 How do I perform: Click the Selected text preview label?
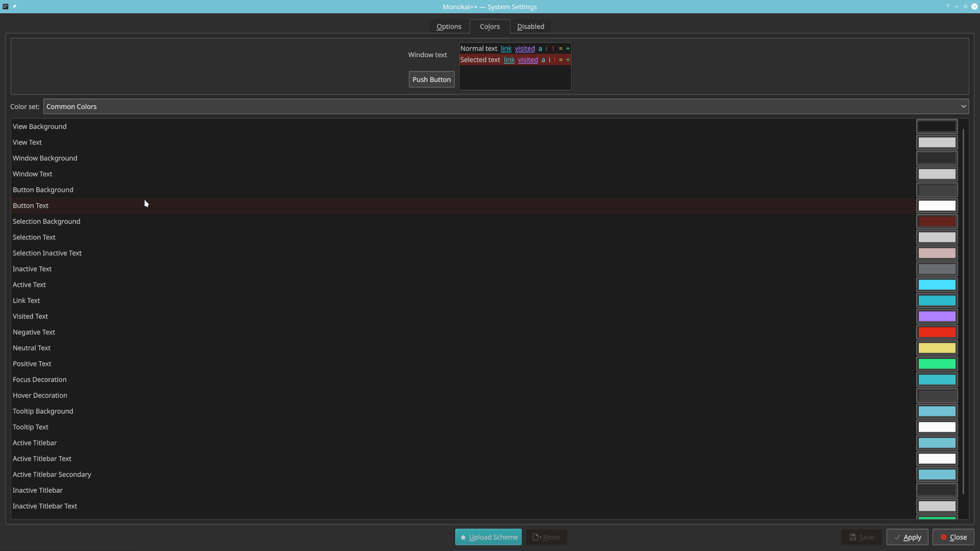click(480, 60)
